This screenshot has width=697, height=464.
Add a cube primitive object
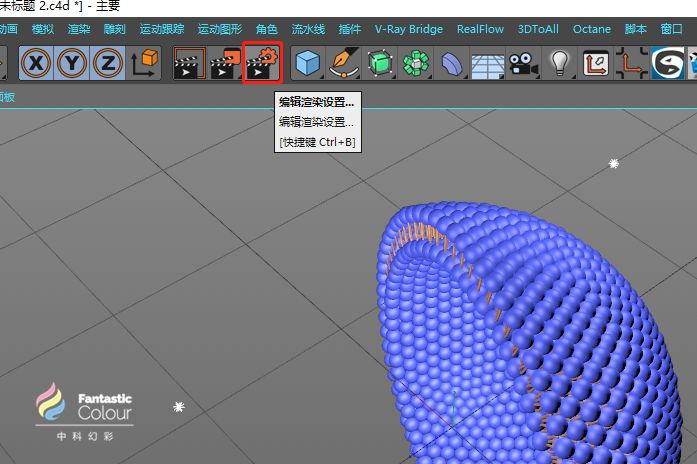307,63
